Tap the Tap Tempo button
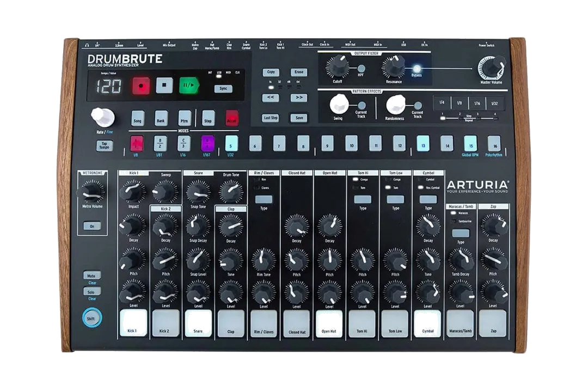Image resolution: width=588 pixels, height=392 pixels. 104,145
